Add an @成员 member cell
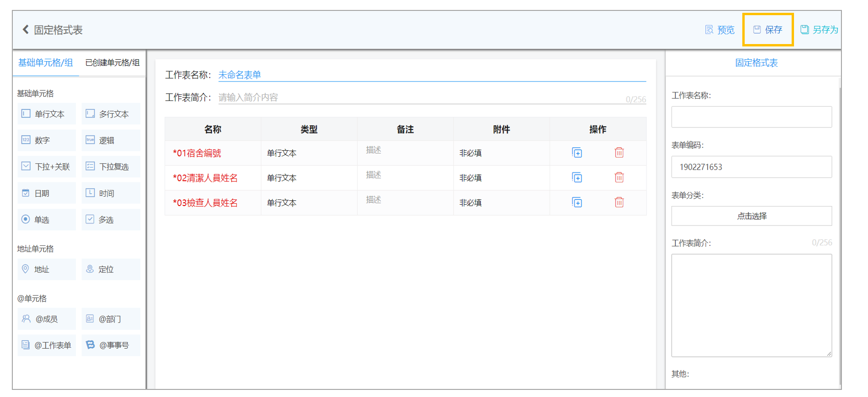The width and height of the screenshot is (868, 397). pyautogui.click(x=46, y=319)
